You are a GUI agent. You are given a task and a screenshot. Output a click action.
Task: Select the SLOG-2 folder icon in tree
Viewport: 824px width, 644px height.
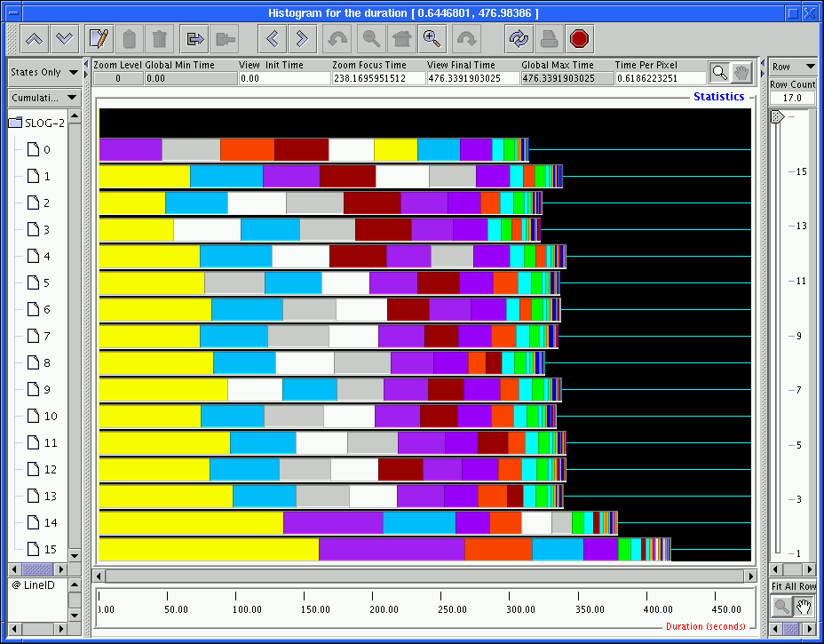16,123
